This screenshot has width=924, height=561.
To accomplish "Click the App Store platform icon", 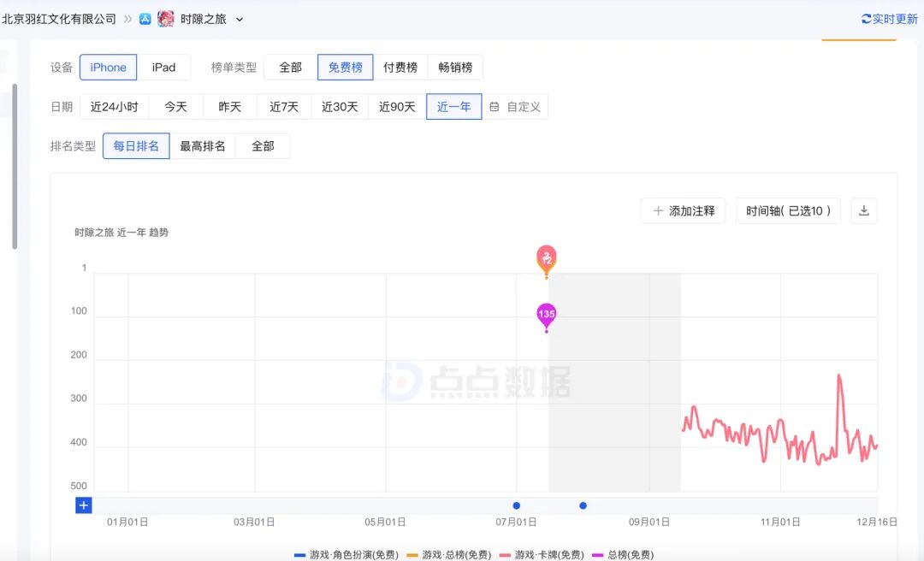I will pyautogui.click(x=145, y=19).
